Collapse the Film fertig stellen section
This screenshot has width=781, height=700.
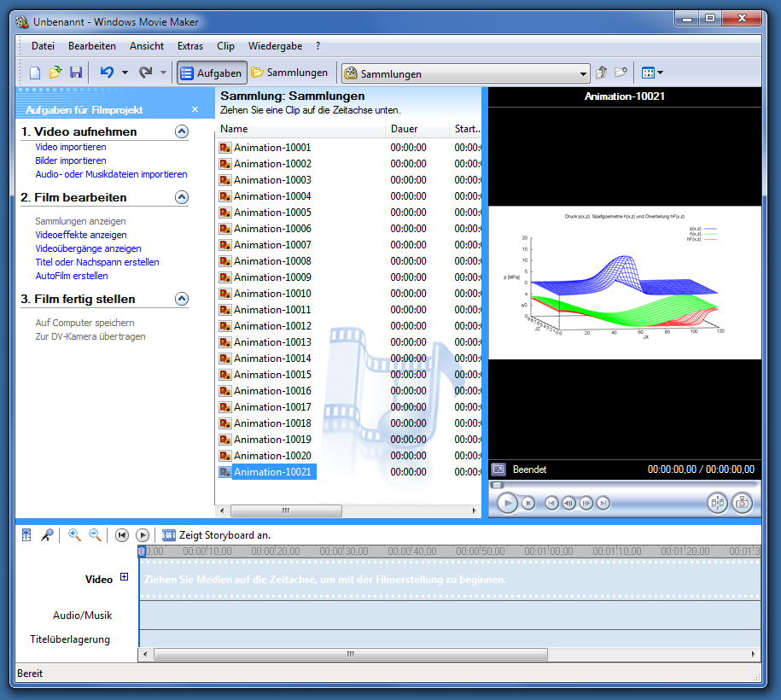tap(182, 299)
